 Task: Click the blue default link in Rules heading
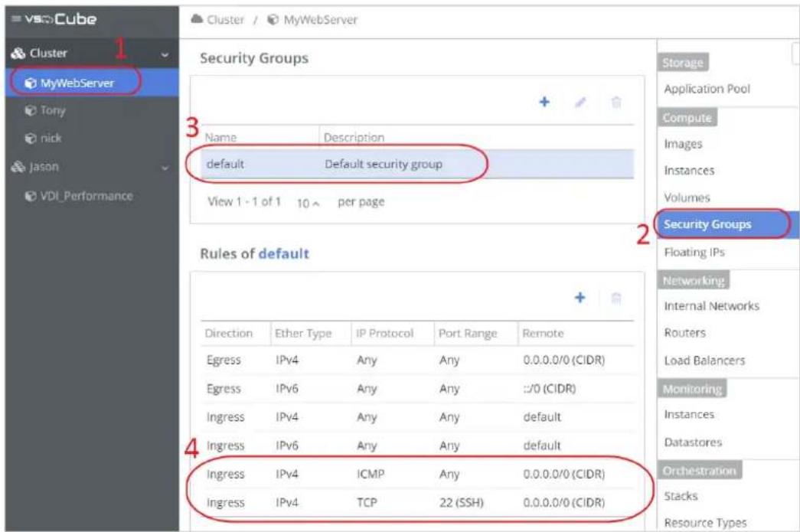pos(284,253)
